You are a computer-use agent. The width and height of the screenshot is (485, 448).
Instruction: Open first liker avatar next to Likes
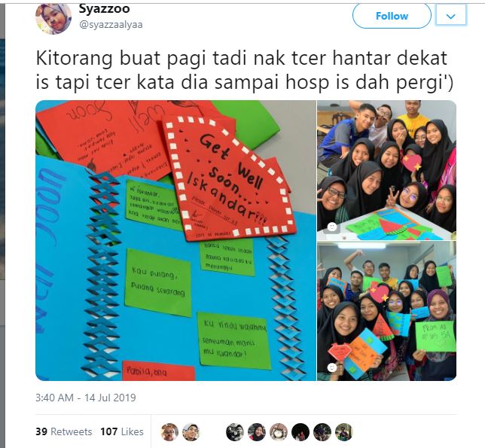click(x=169, y=432)
